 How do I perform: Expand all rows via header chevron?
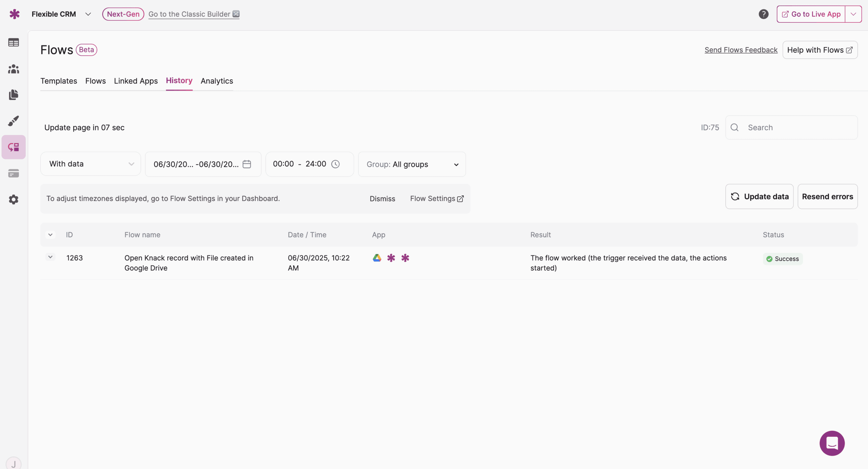click(50, 235)
